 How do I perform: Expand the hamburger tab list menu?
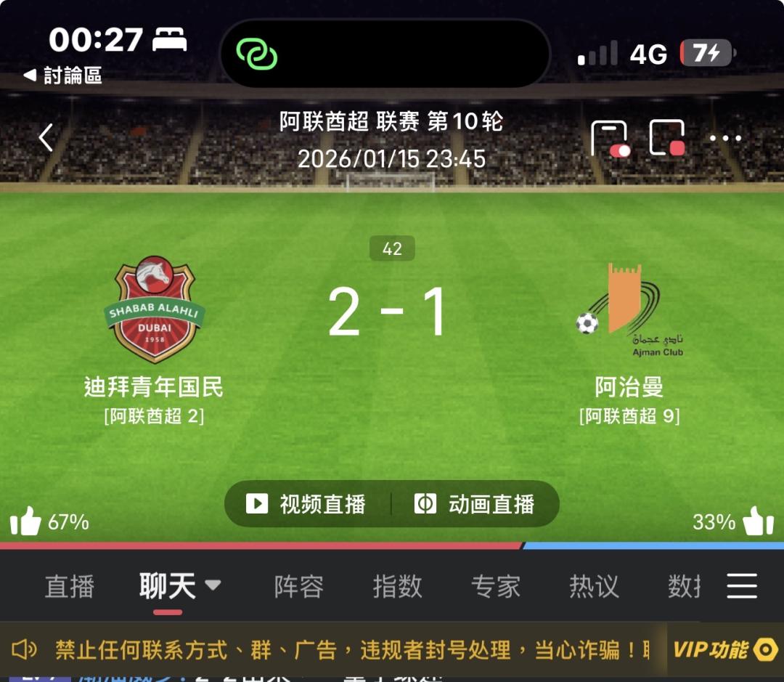tap(742, 586)
